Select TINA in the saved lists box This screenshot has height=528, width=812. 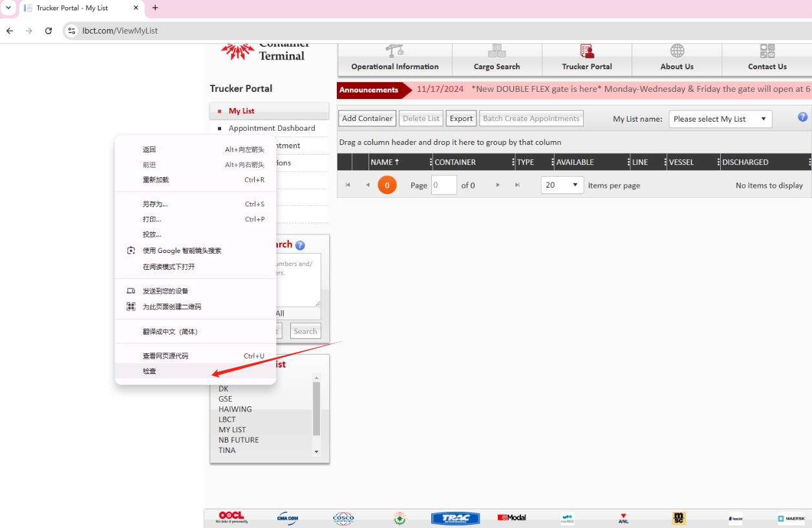point(227,450)
